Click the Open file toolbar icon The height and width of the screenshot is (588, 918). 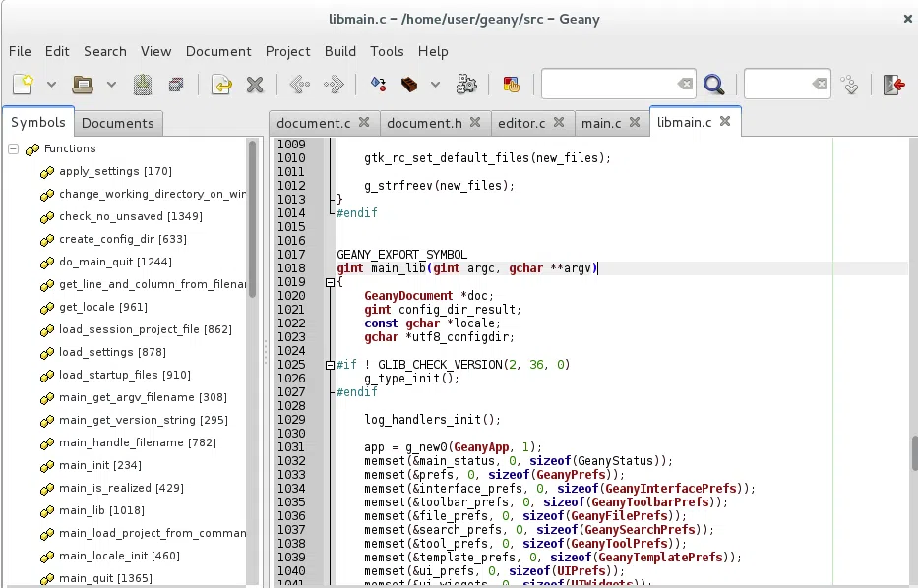tap(83, 85)
